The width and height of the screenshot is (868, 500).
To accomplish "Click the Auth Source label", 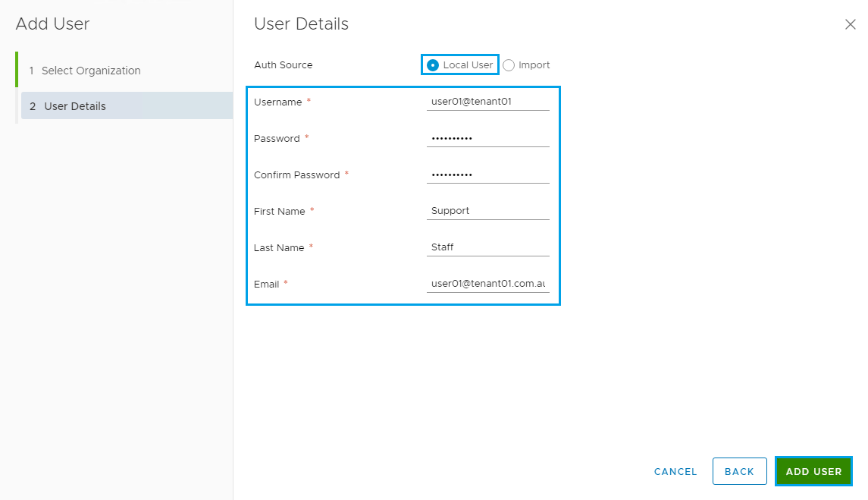I will (x=283, y=65).
